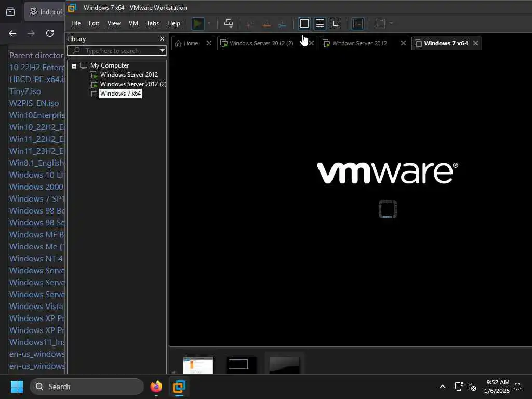This screenshot has height=399, width=532.
Task: Collapse the My Computer tree node
Action: pos(74,66)
